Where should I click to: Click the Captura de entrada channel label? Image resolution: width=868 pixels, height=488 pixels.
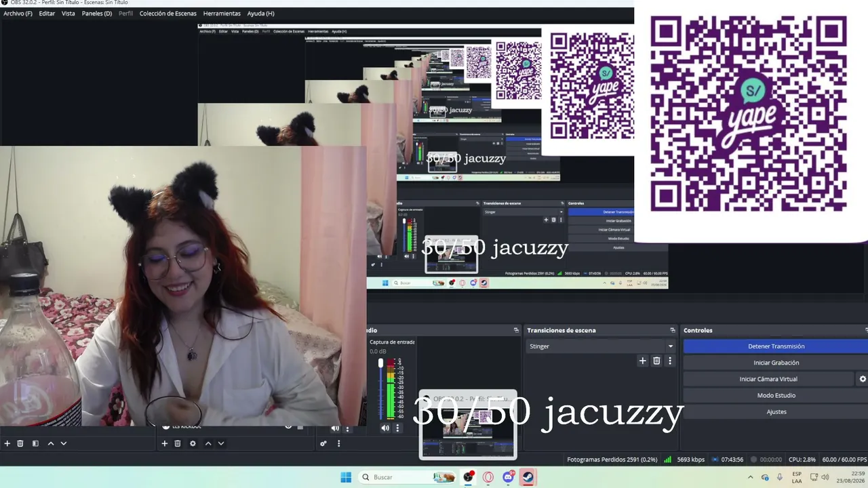pos(392,342)
